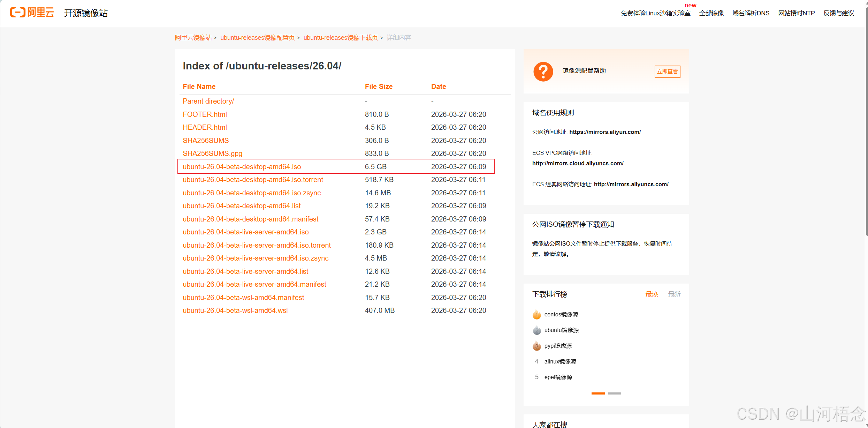The image size is (868, 428).
Task: Open http://mirrors.cloud.aliyuncs.com/ address link
Action: coord(578,163)
